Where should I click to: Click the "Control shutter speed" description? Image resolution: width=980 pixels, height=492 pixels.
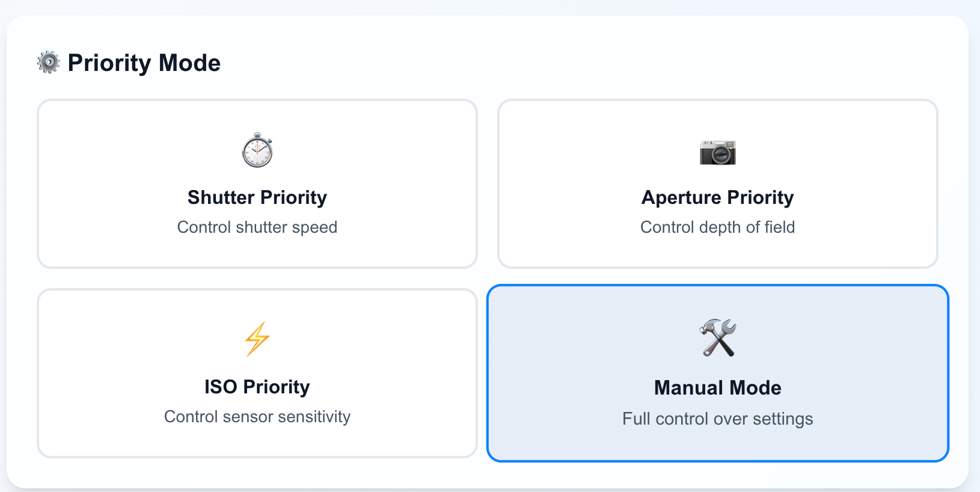pos(257,227)
